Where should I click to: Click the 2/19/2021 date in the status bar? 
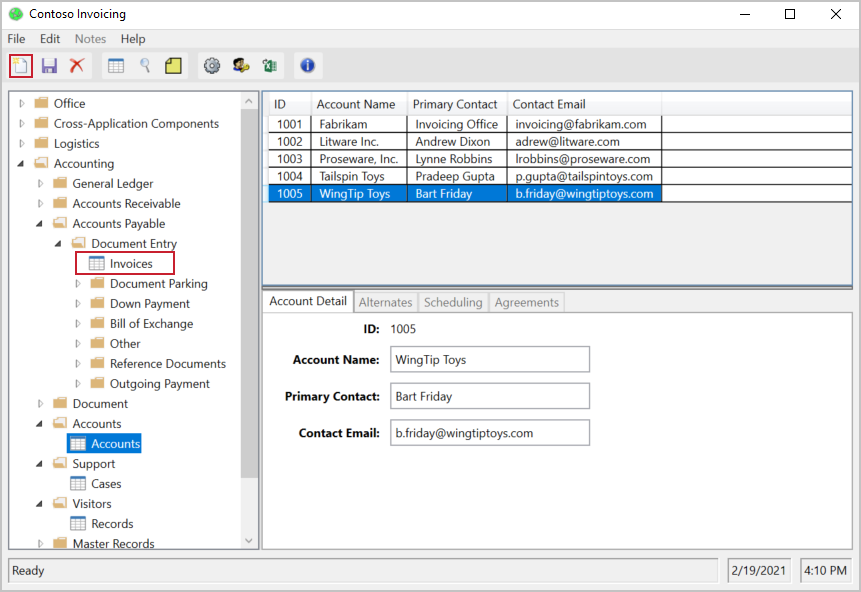coord(758,571)
